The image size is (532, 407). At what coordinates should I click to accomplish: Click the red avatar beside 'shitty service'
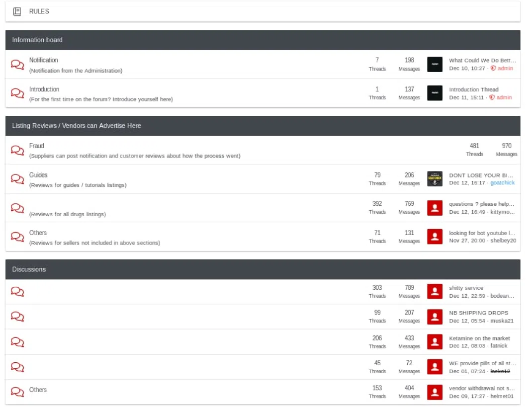(435, 292)
